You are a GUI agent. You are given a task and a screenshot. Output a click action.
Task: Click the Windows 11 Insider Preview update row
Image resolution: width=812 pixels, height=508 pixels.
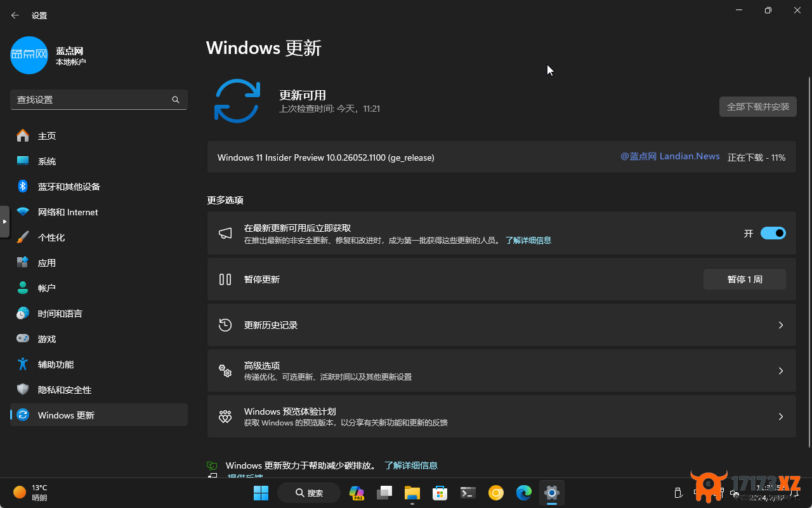tap(501, 157)
